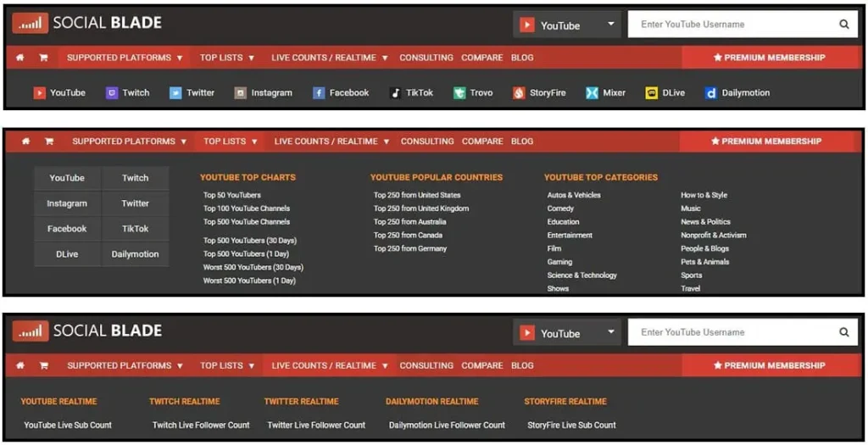
Task: Click the home icon above the platform icons row
Action: click(20, 58)
